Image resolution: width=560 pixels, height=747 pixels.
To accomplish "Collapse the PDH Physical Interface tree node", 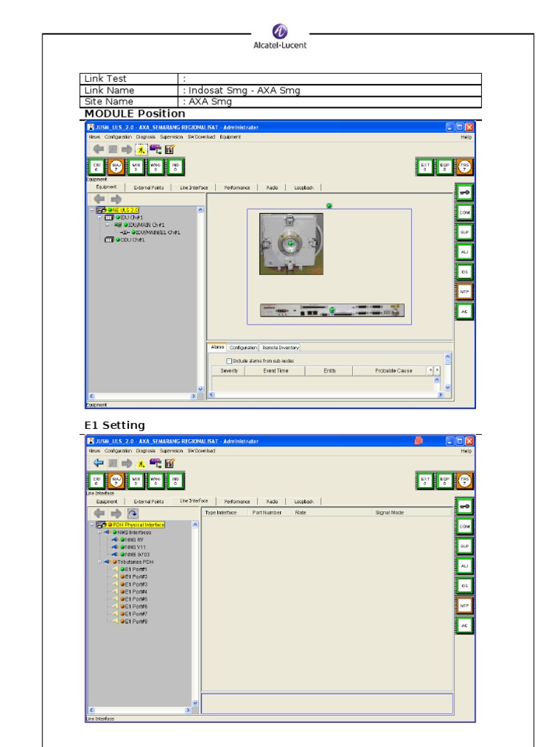I will (92, 525).
